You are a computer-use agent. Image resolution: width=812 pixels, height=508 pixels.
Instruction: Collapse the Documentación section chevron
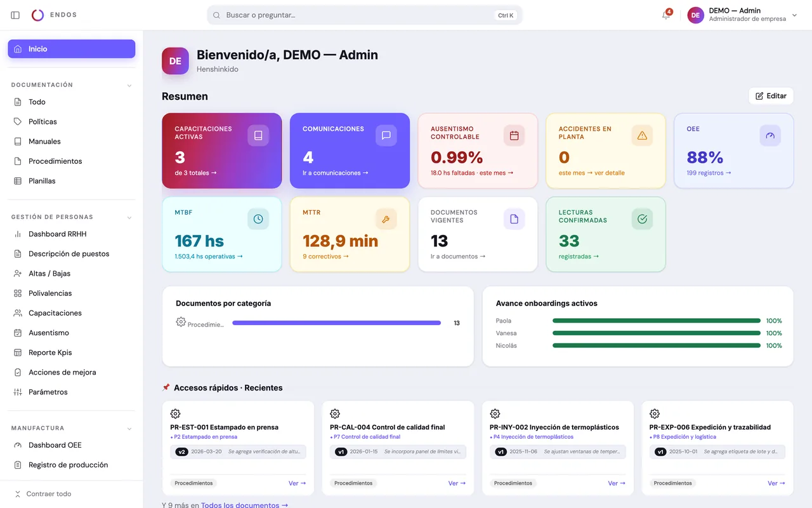pyautogui.click(x=129, y=85)
